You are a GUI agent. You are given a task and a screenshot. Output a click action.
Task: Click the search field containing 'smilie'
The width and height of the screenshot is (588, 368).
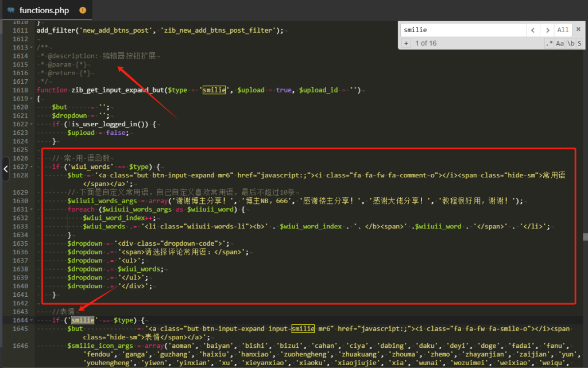(462, 30)
